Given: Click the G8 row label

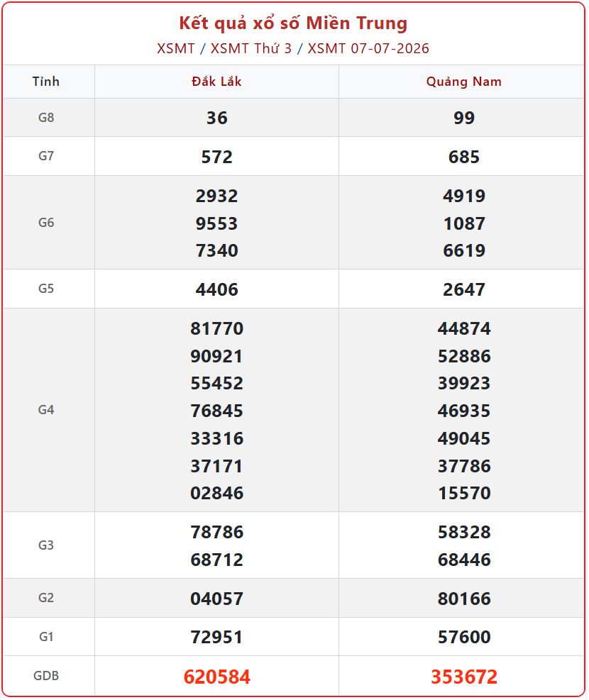Looking at the screenshot, I should click(46, 118).
